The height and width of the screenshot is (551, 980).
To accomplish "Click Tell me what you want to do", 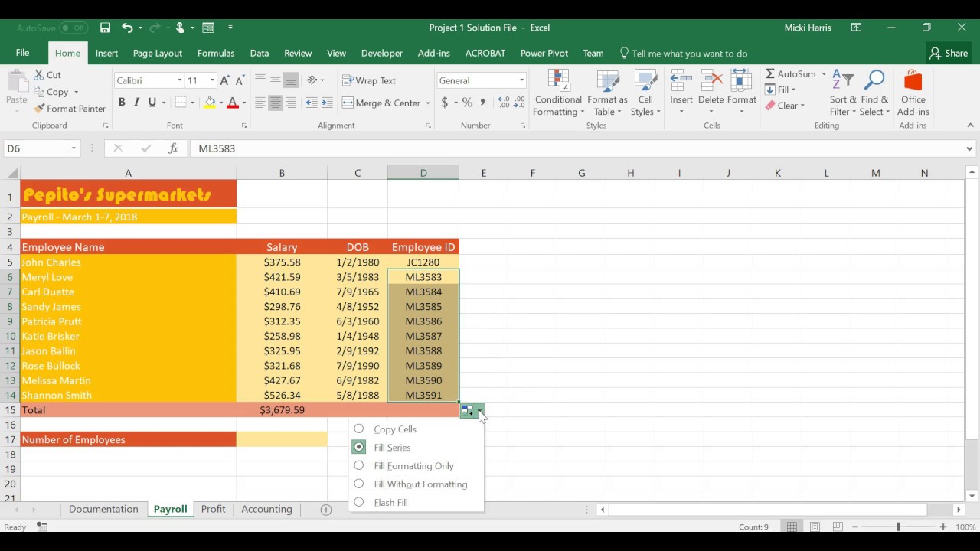I will (x=683, y=54).
